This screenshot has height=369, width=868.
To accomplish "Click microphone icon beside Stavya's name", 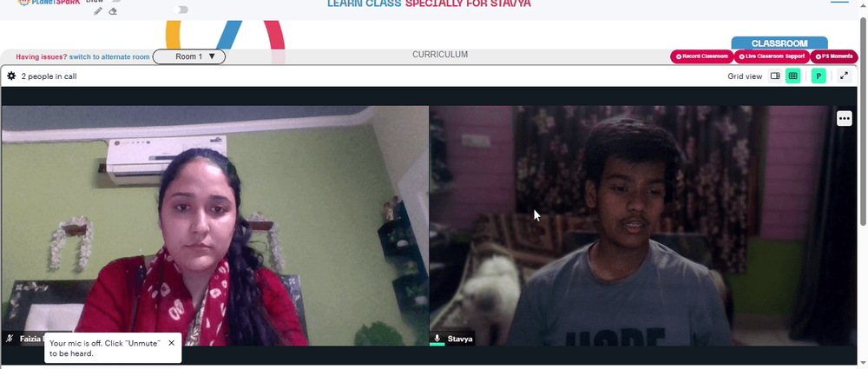I will click(437, 338).
